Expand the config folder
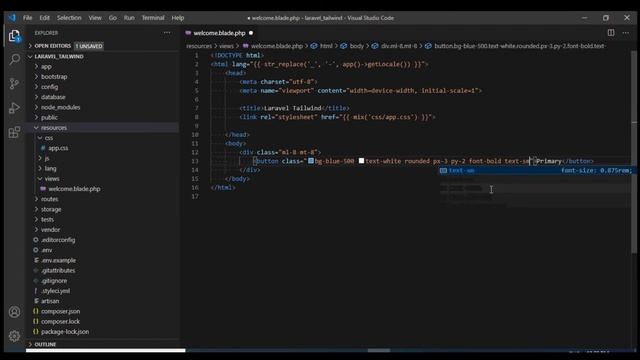Screen dimensions: 640x360 point(49,87)
